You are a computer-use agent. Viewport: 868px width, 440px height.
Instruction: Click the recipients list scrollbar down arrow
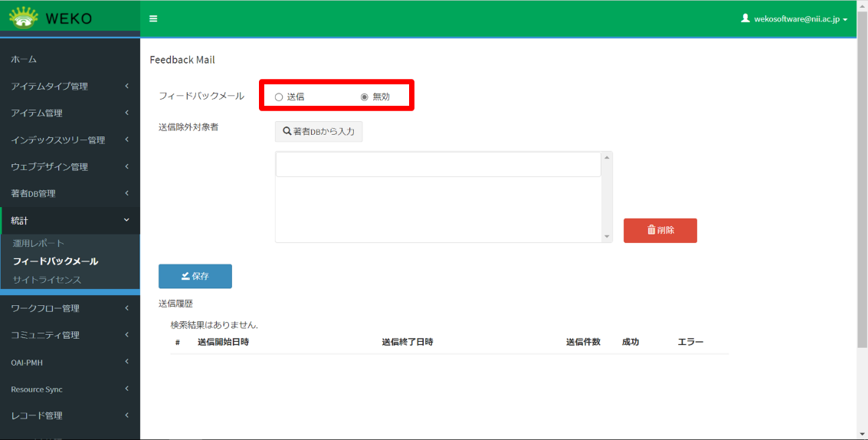tap(608, 237)
